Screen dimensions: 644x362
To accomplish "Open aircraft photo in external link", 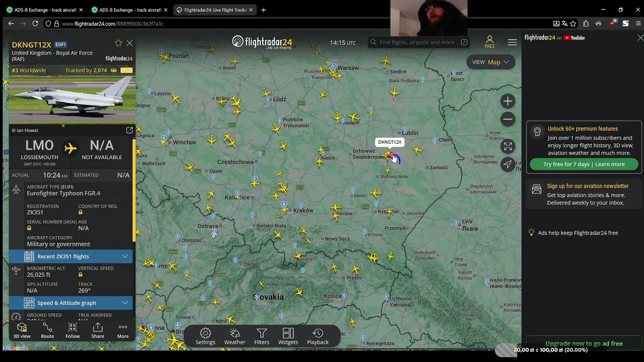I will click(129, 130).
